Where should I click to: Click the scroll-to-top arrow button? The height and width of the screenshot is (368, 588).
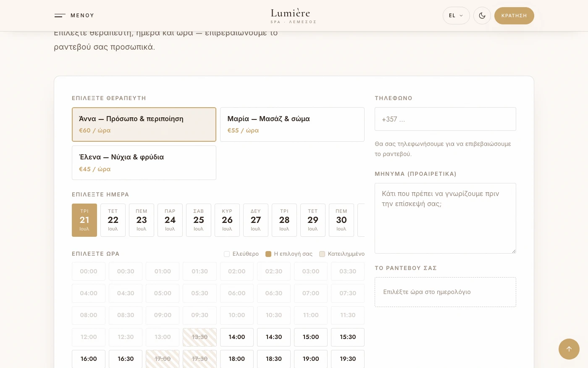(569, 349)
